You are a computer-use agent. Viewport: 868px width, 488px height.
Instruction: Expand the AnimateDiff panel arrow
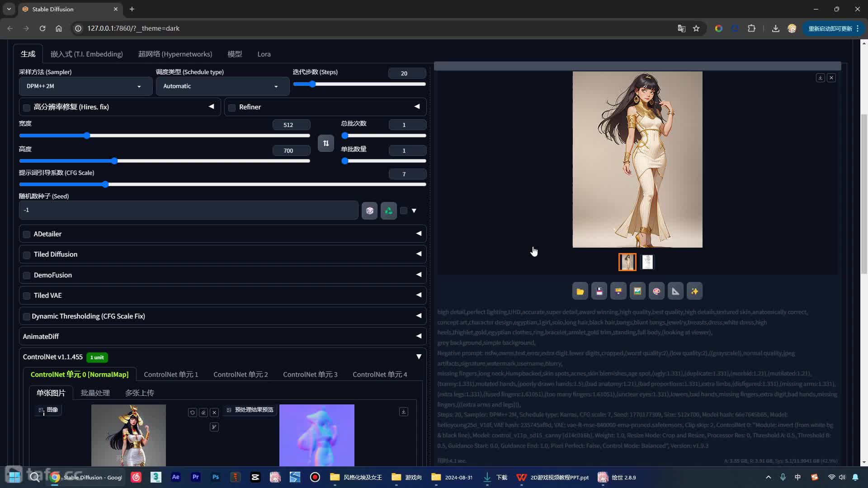click(419, 336)
